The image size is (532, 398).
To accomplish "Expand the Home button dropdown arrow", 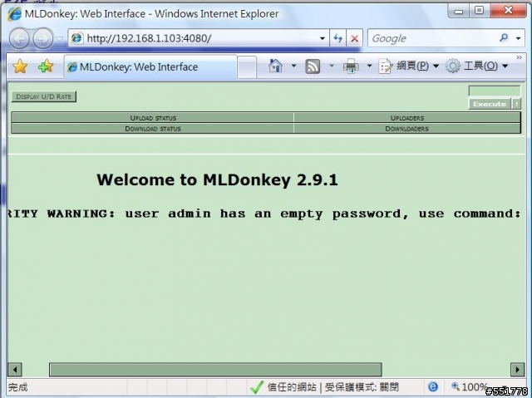I will 293,66.
